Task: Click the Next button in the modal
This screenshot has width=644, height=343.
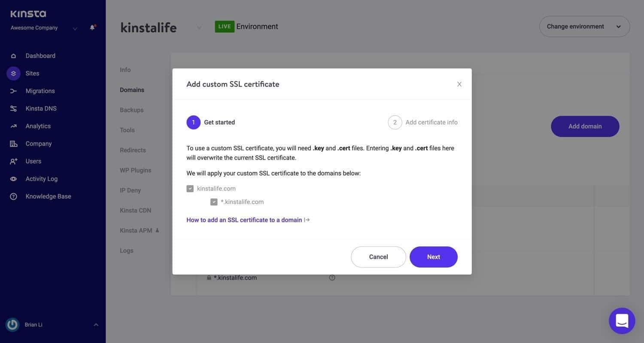Action: [x=433, y=257]
